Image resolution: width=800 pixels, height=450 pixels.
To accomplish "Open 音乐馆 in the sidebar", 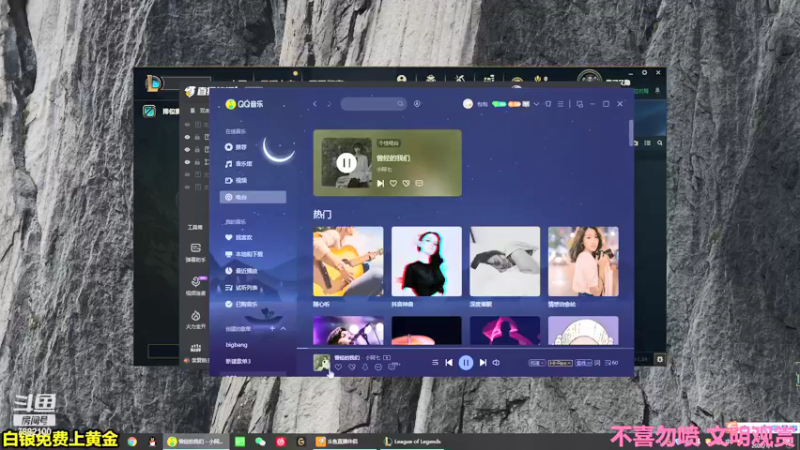I will [x=239, y=164].
